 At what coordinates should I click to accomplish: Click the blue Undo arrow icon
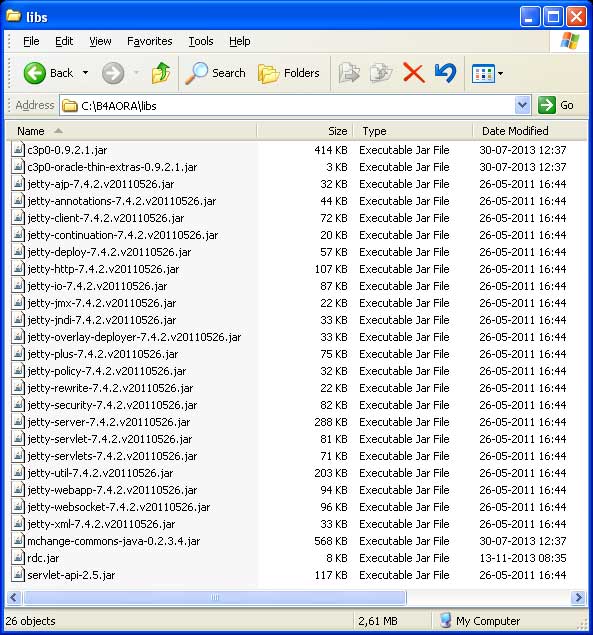click(x=445, y=73)
